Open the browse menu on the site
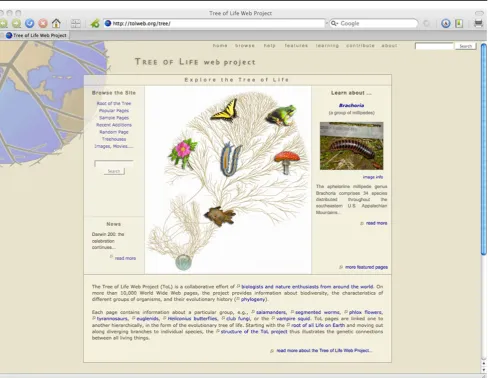This screenshot has width=488, height=378. 245,46
